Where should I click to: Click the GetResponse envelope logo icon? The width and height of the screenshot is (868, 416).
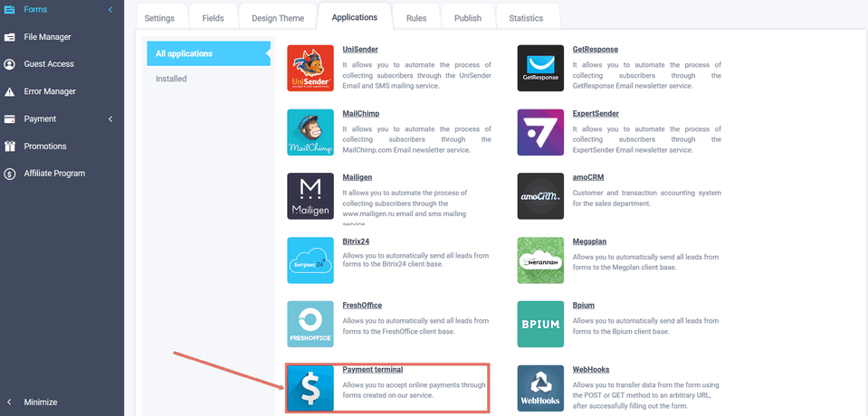pos(540,69)
